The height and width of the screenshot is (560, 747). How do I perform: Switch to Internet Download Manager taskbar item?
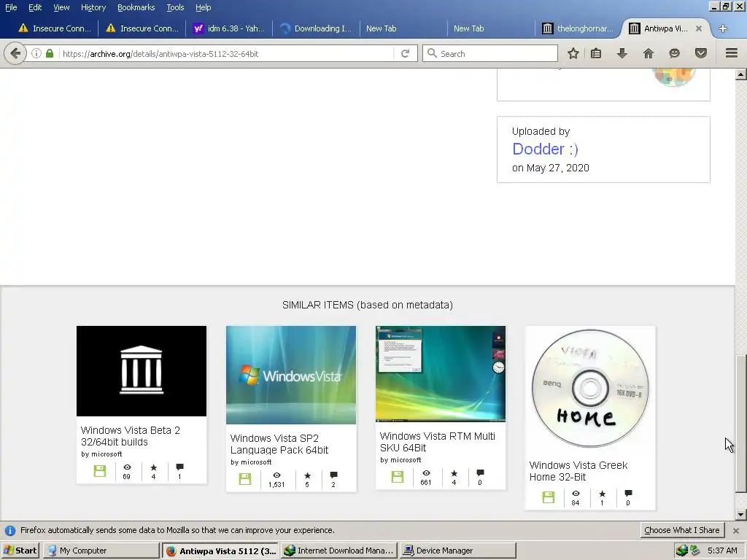click(x=338, y=551)
